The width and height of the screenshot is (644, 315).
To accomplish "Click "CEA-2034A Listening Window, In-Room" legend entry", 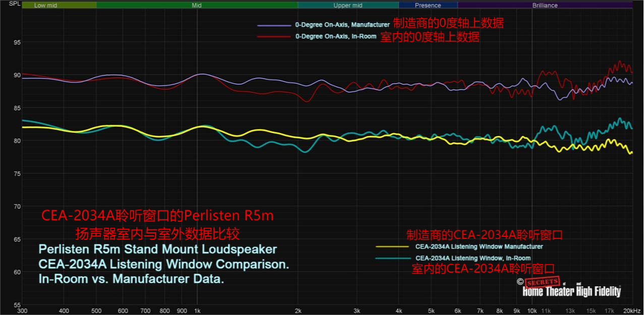I will pos(473,258).
